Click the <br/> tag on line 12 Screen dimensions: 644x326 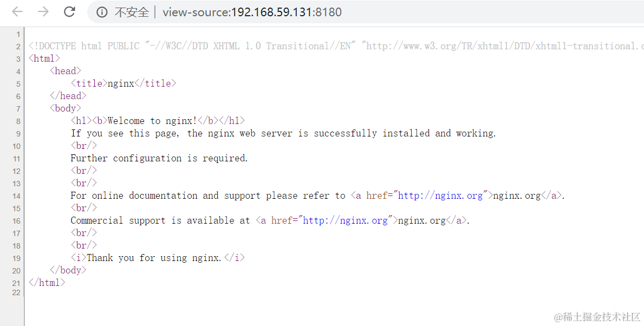point(84,171)
